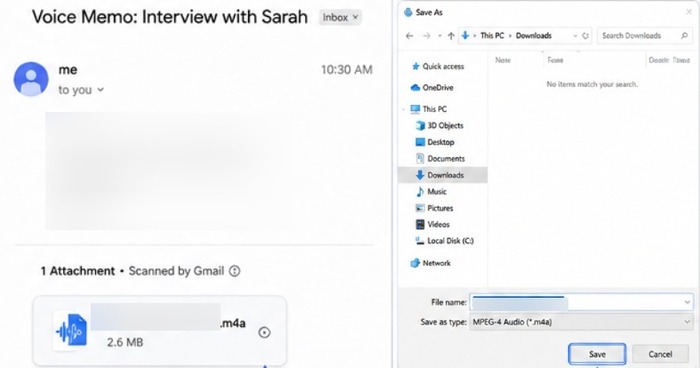
Task: Open the .m4a audio attachment file icon
Action: click(71, 330)
